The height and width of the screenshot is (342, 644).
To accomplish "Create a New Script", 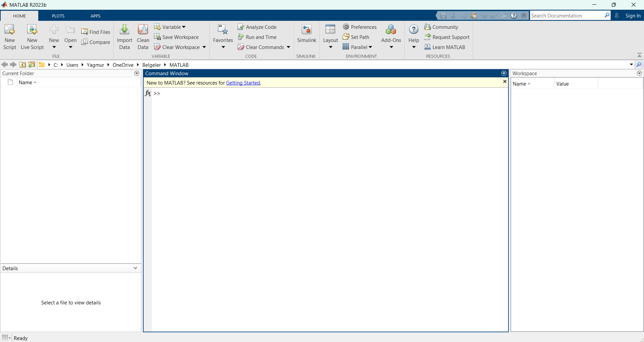I will pos(10,37).
